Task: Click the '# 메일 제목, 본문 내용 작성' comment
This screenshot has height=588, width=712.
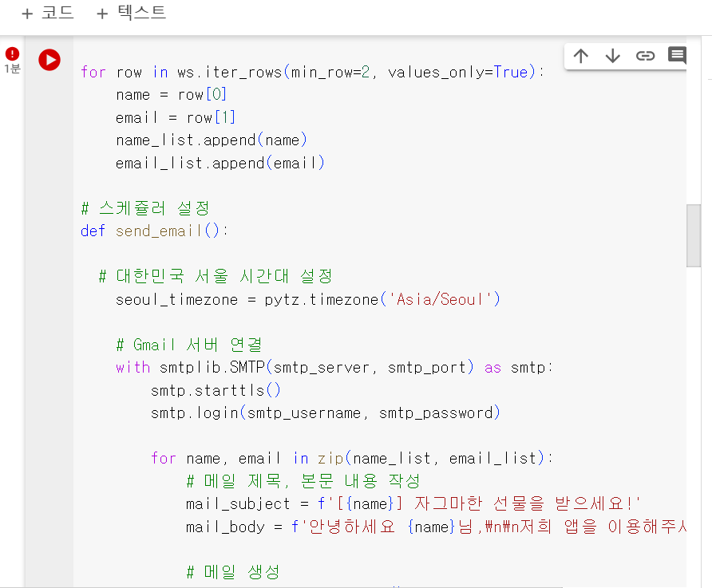Action: click(x=303, y=481)
